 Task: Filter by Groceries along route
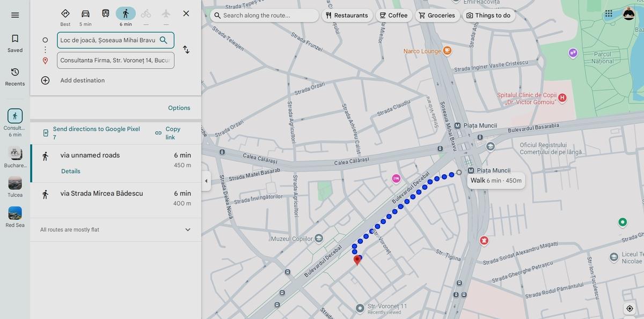[436, 16]
